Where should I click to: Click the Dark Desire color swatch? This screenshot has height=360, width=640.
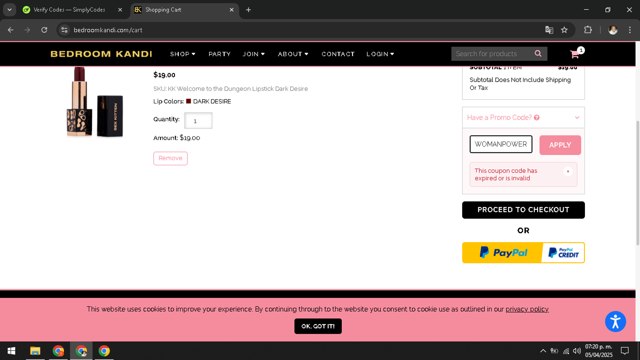[x=189, y=101]
